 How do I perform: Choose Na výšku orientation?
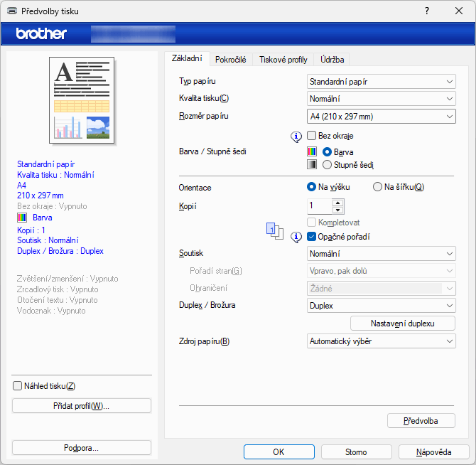[311, 187]
